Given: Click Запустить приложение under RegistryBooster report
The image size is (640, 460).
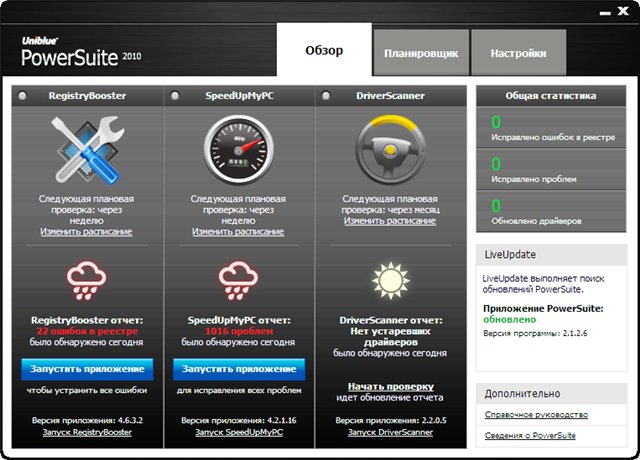Looking at the screenshot, I should 87,369.
